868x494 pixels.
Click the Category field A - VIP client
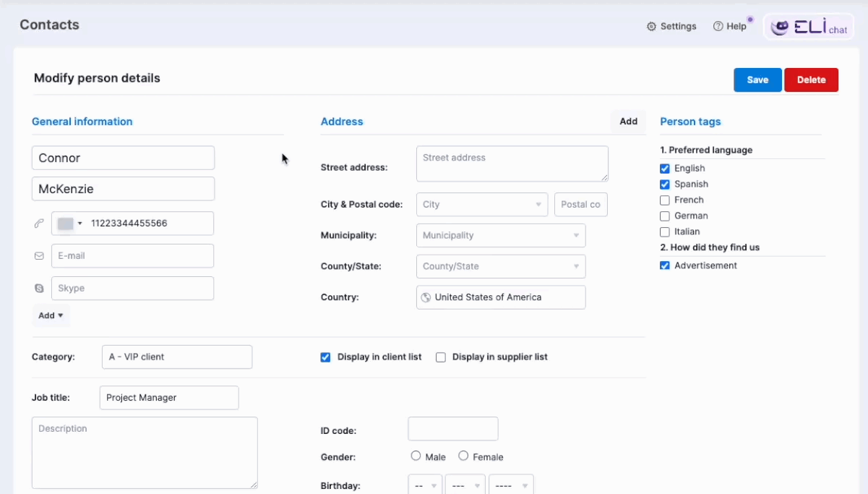(x=177, y=357)
